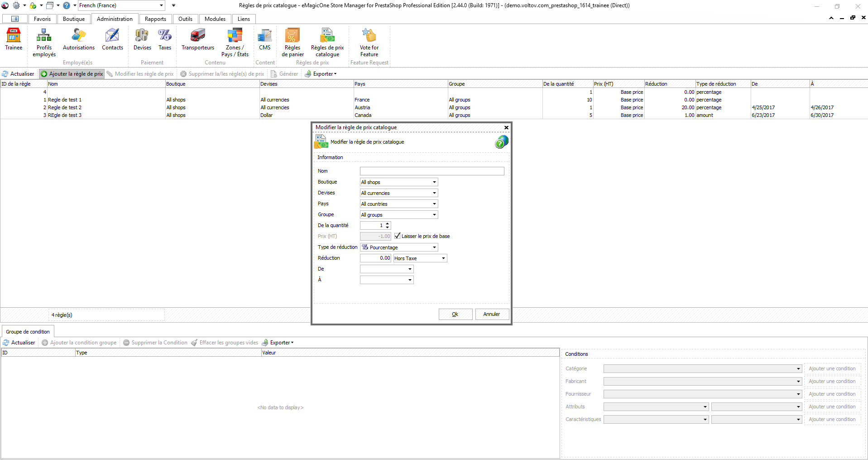Open the Contacts ribbon icon

(112, 39)
